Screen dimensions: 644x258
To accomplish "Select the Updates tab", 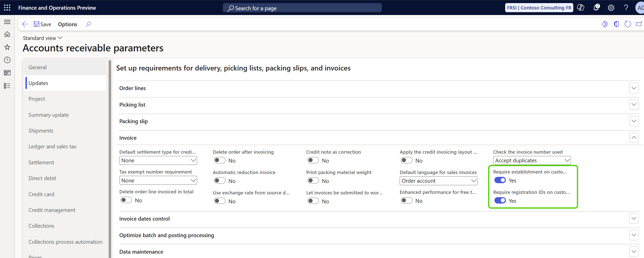I will click(x=65, y=83).
